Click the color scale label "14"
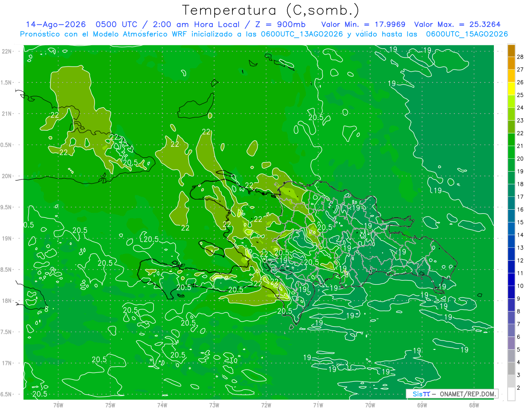Screen dimensions: 532x411 pos(520,235)
